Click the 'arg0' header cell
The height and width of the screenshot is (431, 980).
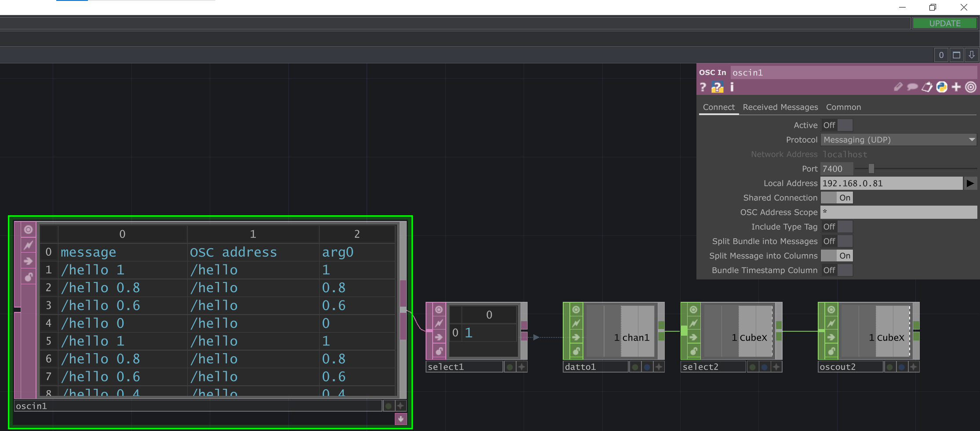pos(357,252)
